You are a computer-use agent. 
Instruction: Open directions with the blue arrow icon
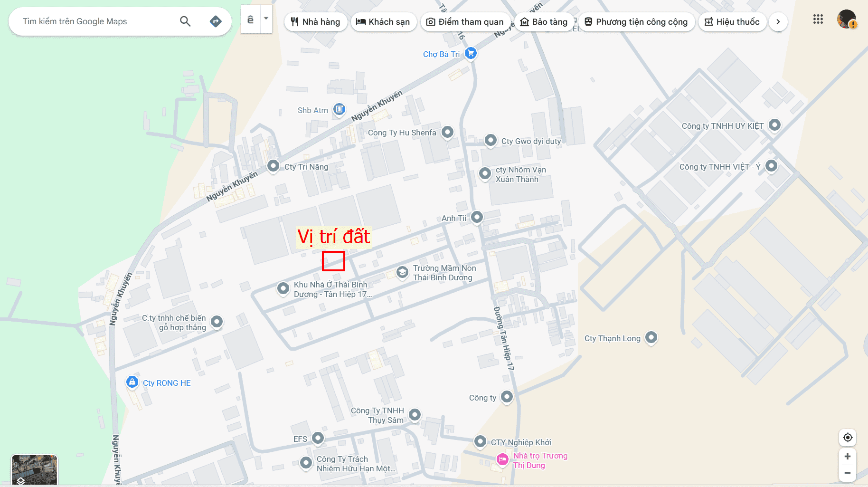point(216,21)
